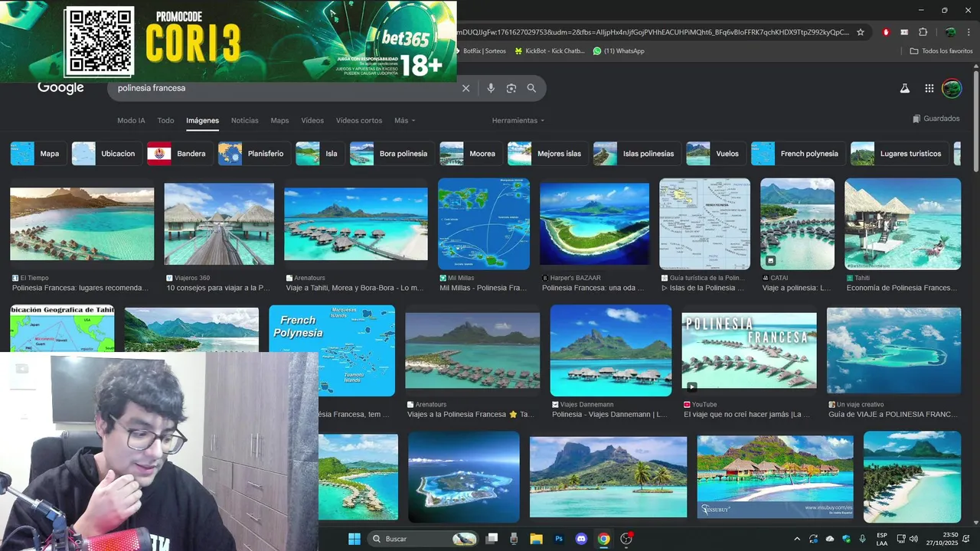
Task: Open the WhatsApp bookmark
Action: click(x=619, y=51)
